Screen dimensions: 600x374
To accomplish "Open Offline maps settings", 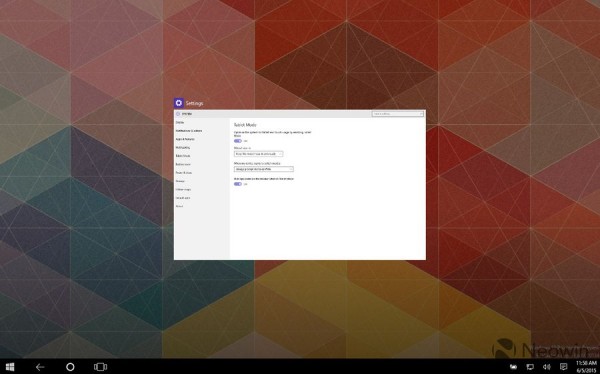I will [183, 190].
